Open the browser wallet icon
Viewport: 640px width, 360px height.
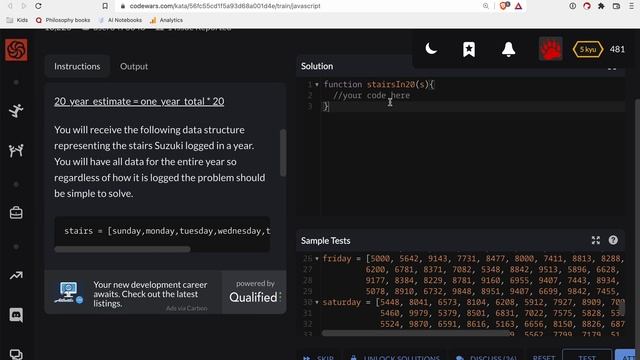616,6
